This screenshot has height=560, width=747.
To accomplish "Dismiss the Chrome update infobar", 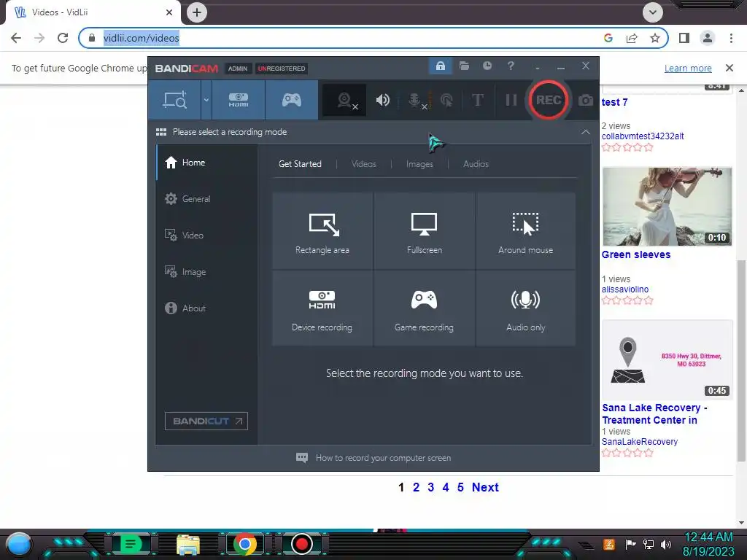I will pyautogui.click(x=729, y=68).
